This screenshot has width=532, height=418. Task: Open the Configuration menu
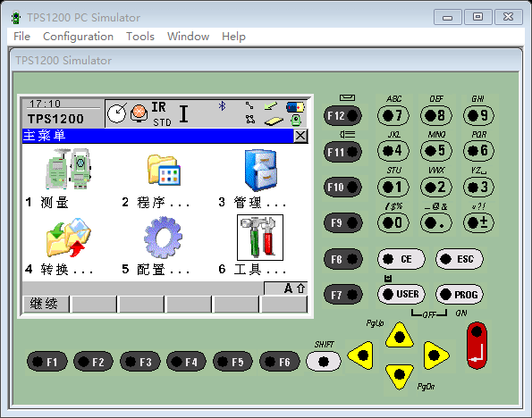pos(78,37)
